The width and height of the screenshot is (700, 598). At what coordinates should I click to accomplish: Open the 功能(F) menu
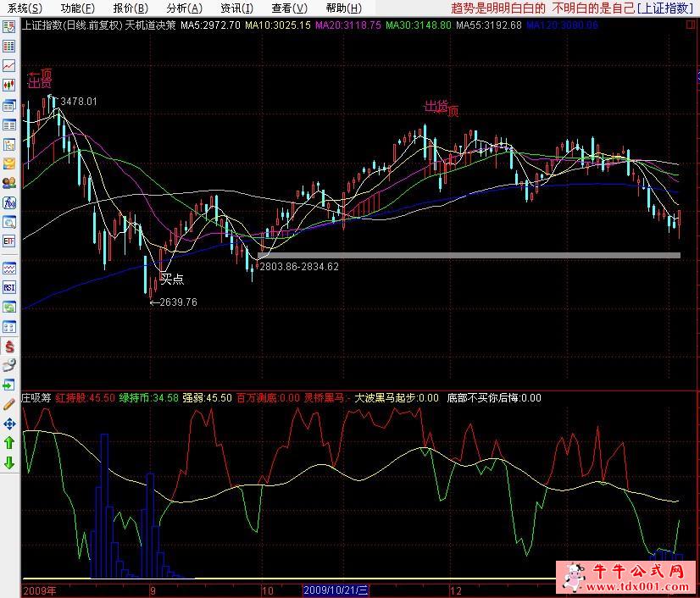click(78, 8)
